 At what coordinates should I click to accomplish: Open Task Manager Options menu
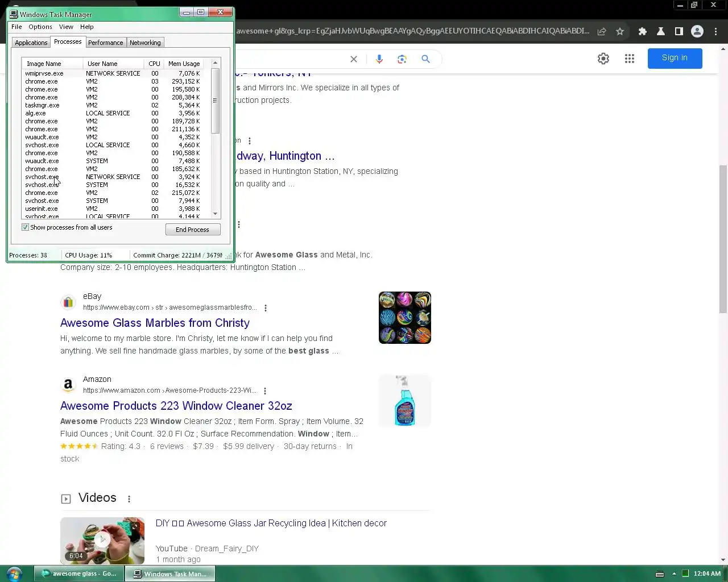click(x=40, y=27)
